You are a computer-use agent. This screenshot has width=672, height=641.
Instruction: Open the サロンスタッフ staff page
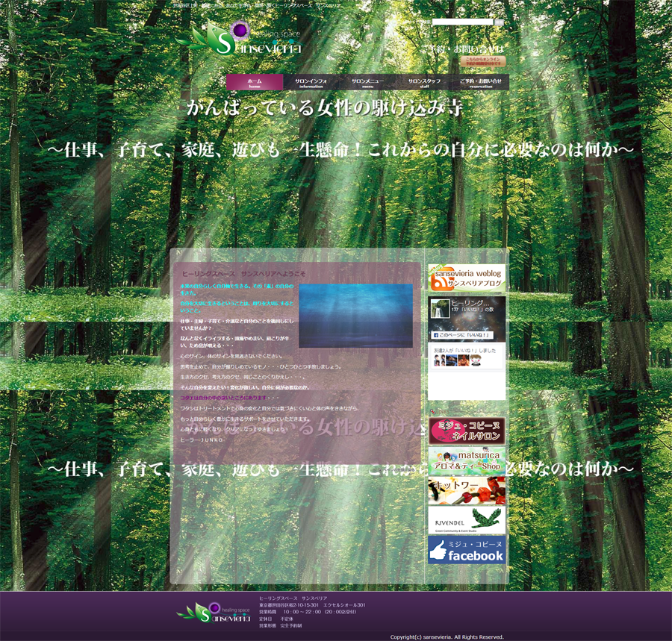coord(424,82)
